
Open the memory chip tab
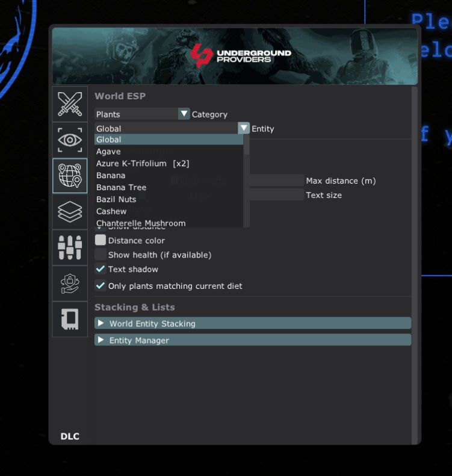[x=70, y=319]
